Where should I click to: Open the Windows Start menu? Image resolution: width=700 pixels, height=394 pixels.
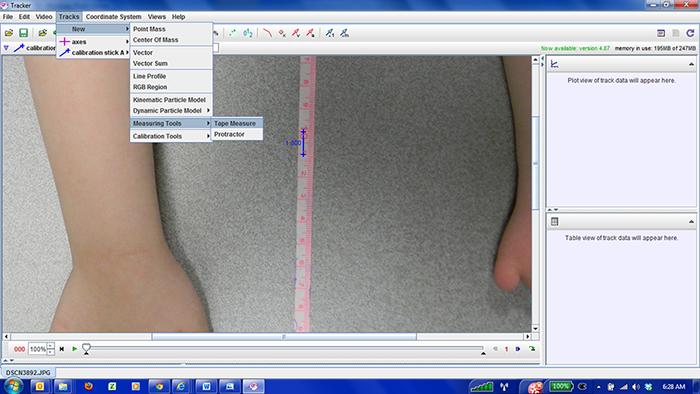click(13, 386)
